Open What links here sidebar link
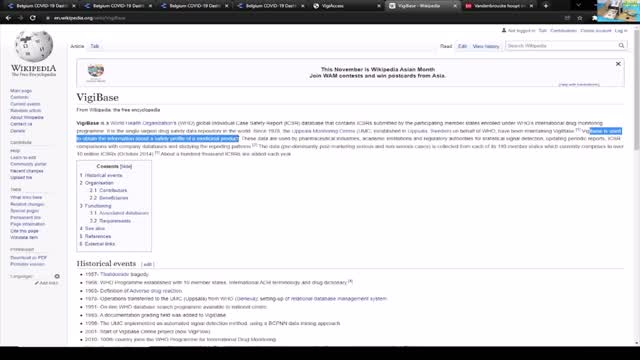Screen dimensions: 640x360 point(26,198)
